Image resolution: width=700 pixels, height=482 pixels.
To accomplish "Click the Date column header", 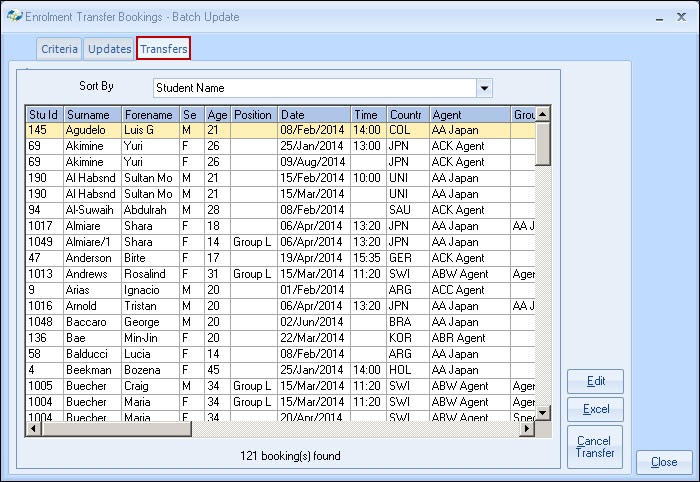I will coord(314,115).
